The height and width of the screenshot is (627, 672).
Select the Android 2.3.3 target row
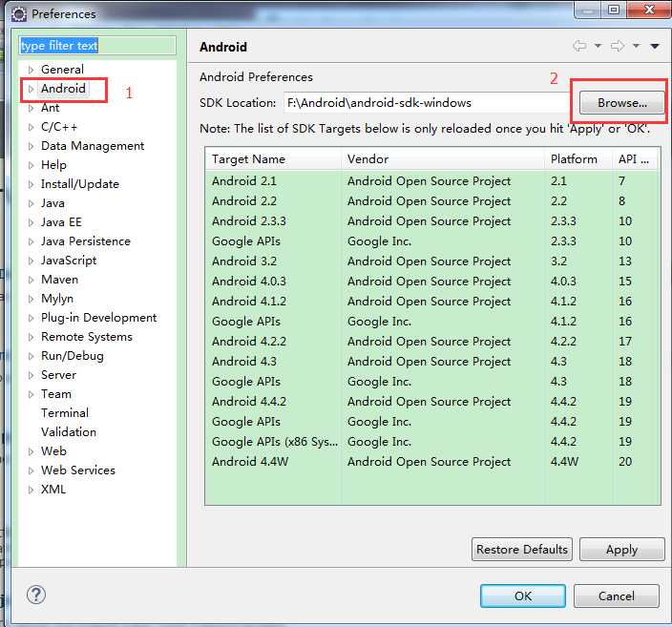[432, 221]
